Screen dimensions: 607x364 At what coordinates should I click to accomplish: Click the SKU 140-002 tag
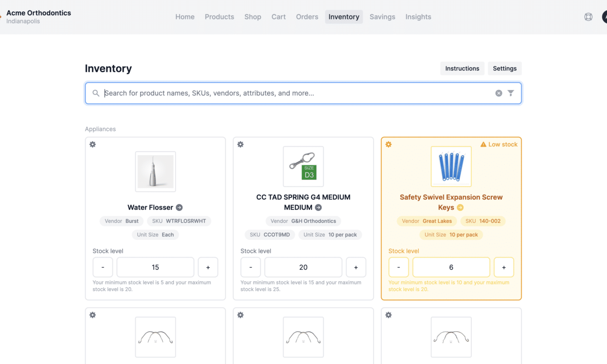click(x=483, y=221)
